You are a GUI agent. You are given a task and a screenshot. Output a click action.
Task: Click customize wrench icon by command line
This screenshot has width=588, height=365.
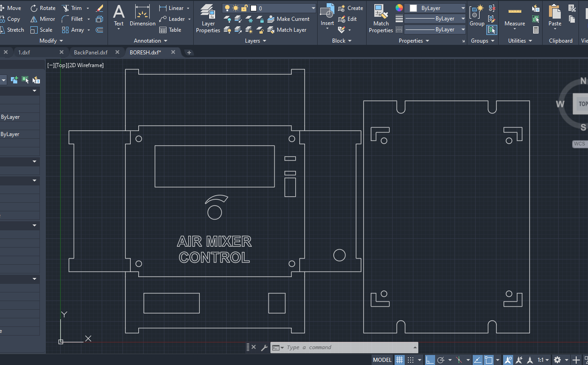coord(264,347)
